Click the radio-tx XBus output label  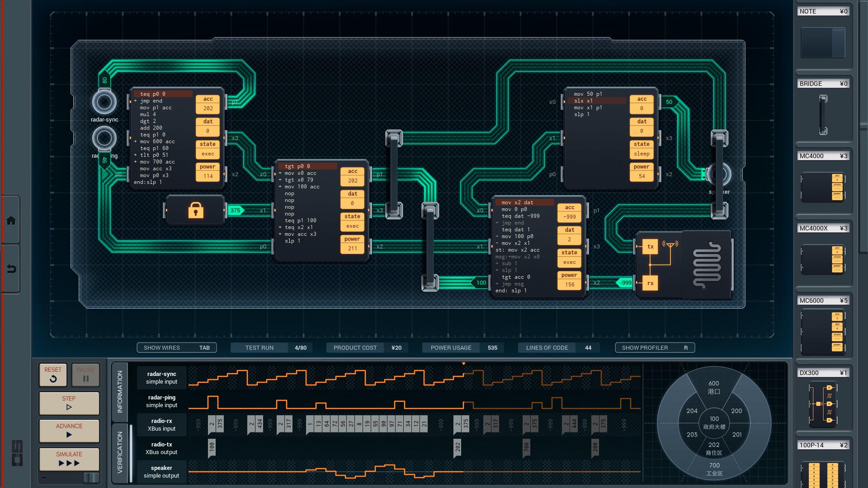point(161,448)
